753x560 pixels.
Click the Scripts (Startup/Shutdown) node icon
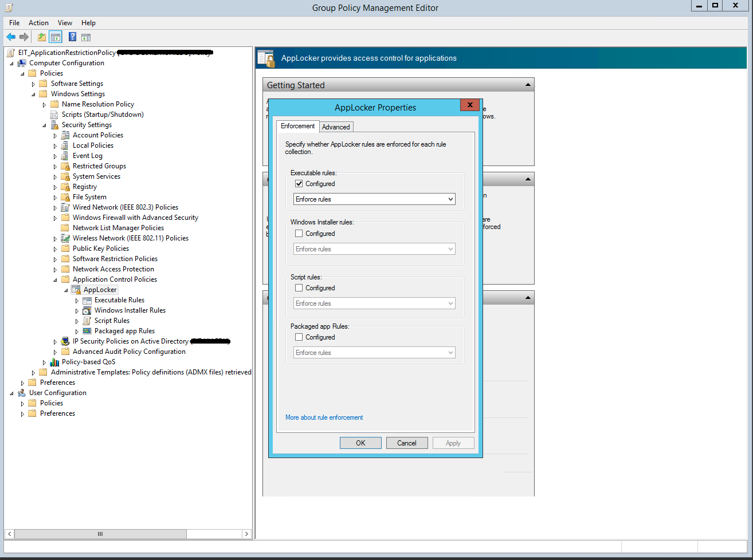[x=54, y=115]
